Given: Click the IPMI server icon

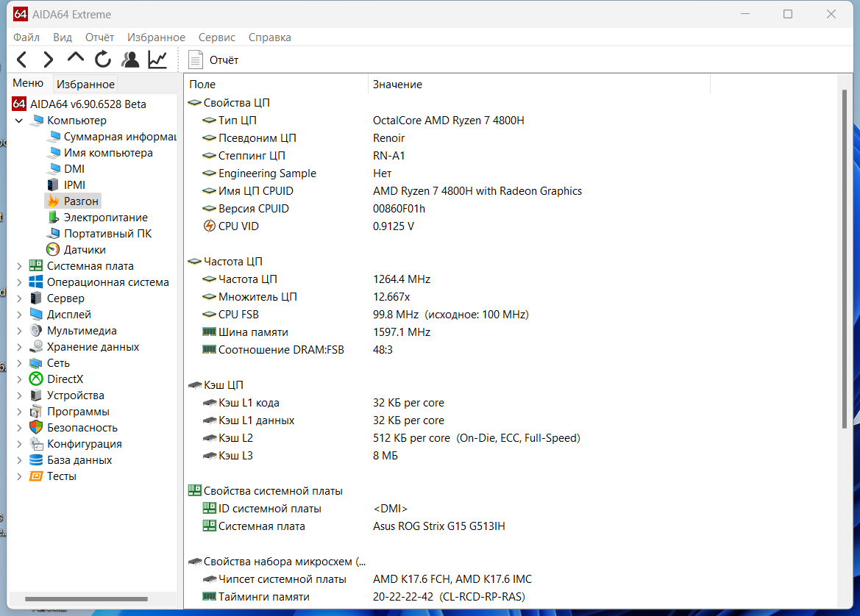Looking at the screenshot, I should 53,185.
